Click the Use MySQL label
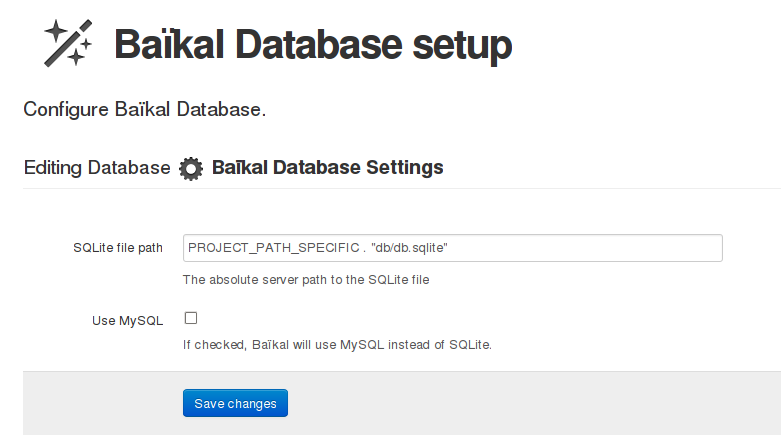 (x=128, y=320)
